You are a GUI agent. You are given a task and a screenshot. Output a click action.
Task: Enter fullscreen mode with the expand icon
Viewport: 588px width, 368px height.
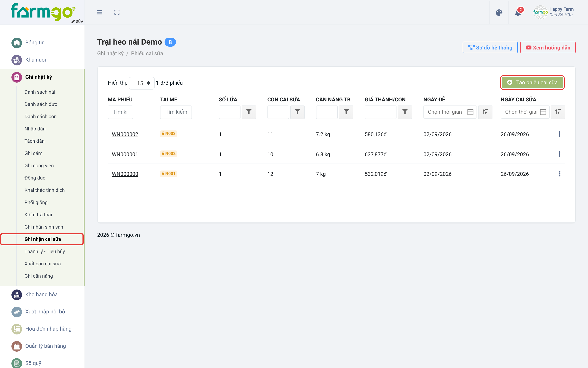(x=117, y=12)
